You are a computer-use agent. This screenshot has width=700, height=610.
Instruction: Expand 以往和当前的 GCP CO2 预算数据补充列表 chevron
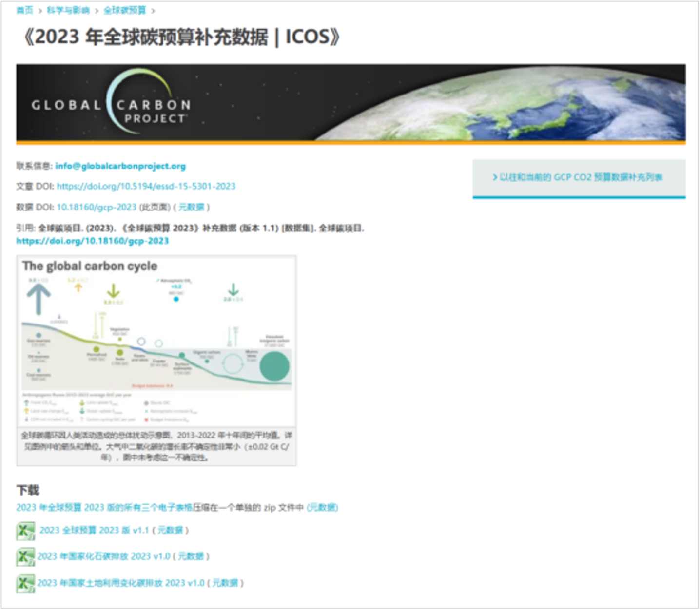pos(495,177)
